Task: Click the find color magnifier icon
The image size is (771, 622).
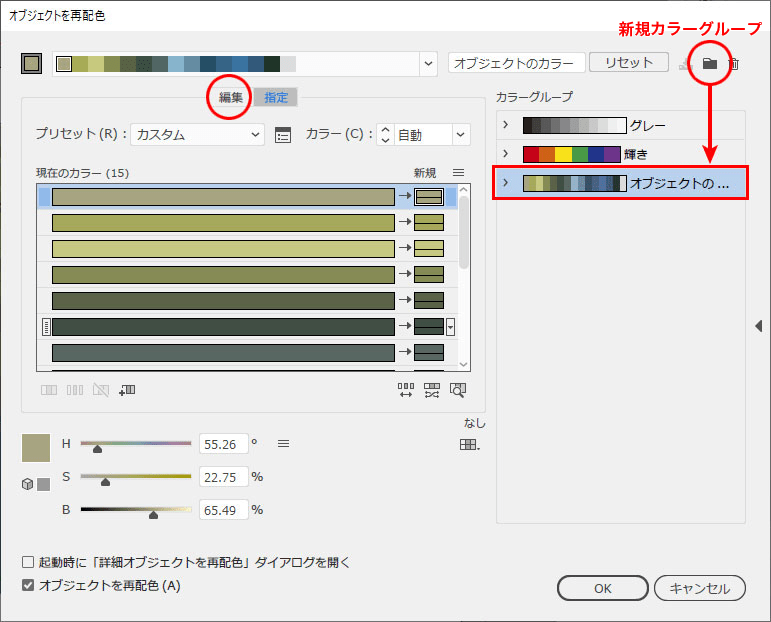Action: click(458, 390)
